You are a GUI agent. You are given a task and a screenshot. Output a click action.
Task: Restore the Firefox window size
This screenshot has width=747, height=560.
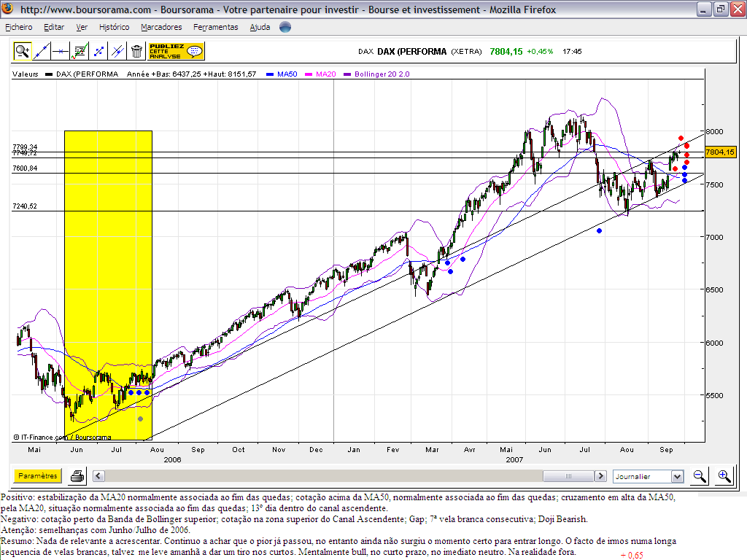point(720,9)
